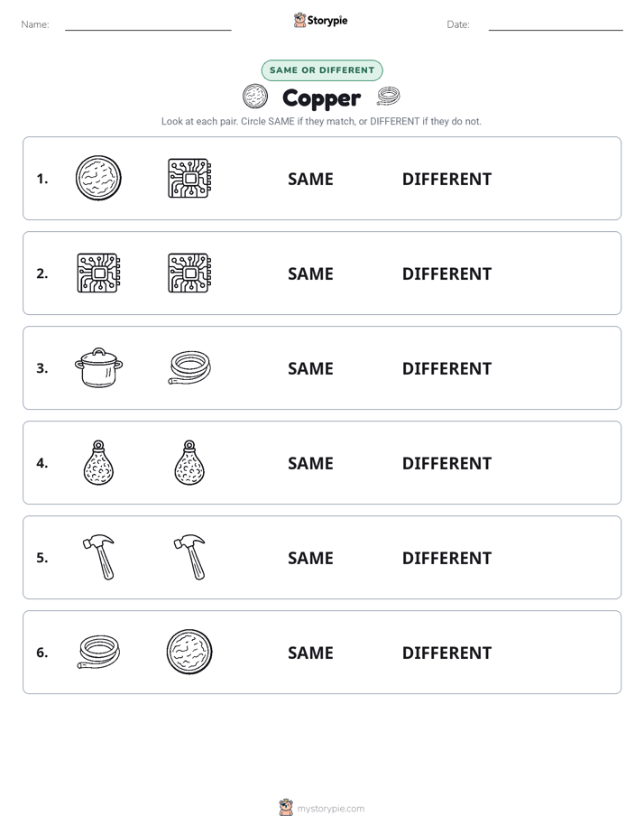644x834 pixels.
Task: Click the right hammer in row 5
Action: [x=189, y=558]
